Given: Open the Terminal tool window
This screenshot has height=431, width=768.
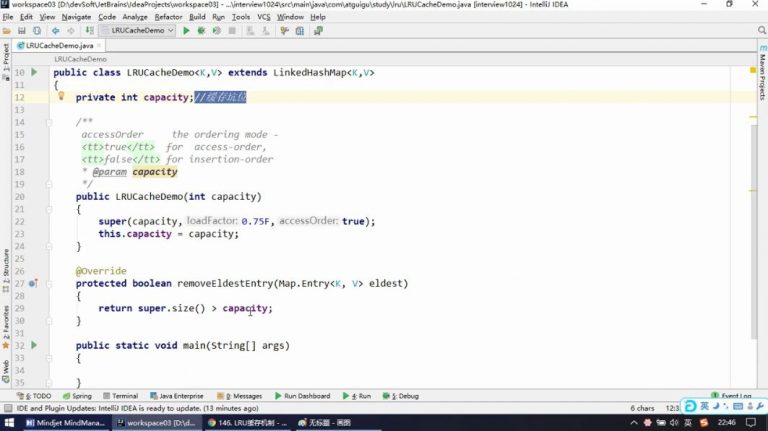Looking at the screenshot, I should (x=124, y=396).
